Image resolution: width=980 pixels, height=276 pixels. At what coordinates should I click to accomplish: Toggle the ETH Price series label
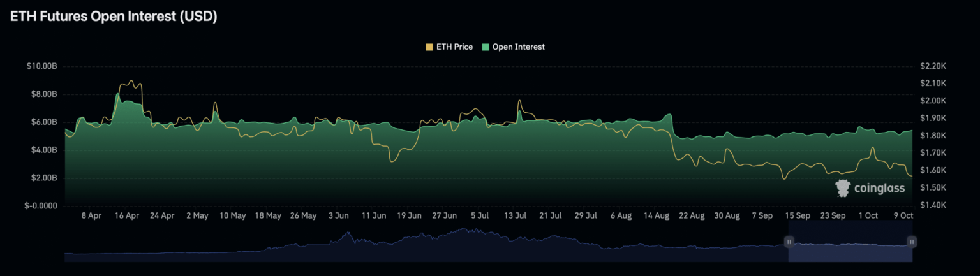pos(454,47)
